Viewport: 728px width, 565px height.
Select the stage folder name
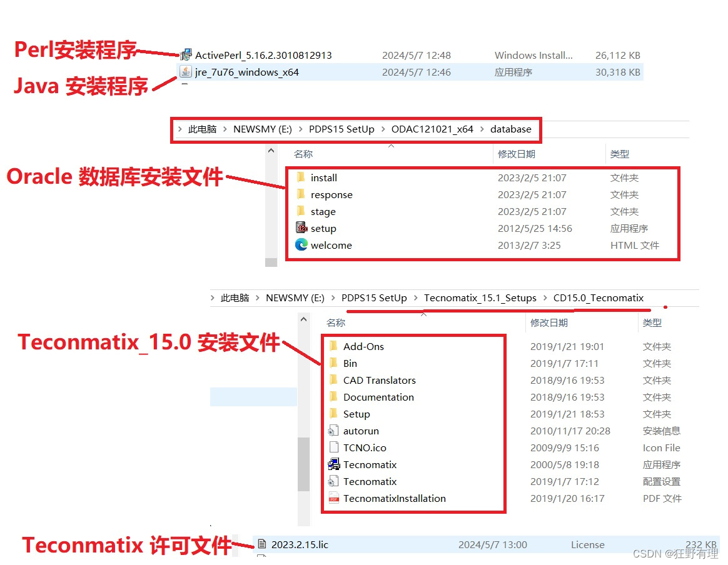pyautogui.click(x=323, y=211)
